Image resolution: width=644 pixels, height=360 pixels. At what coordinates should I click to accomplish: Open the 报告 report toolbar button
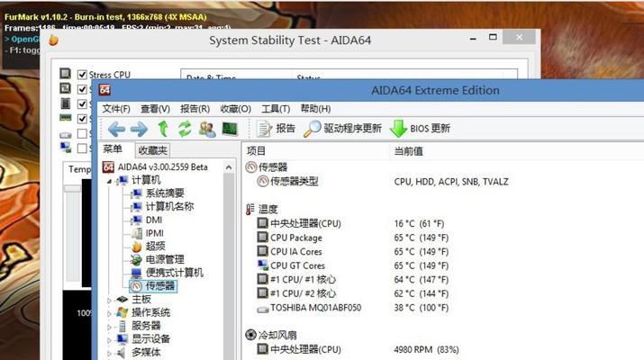(x=276, y=129)
